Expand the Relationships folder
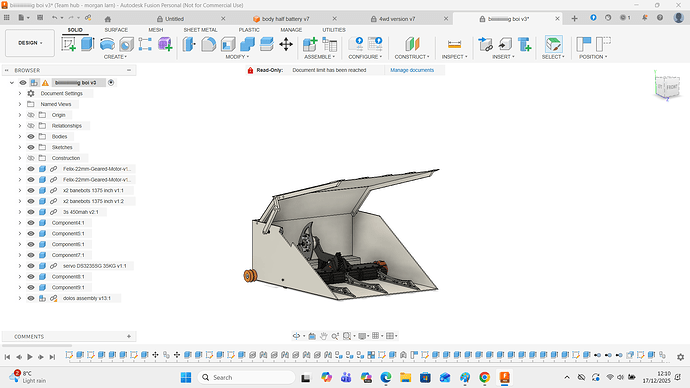 click(20, 126)
